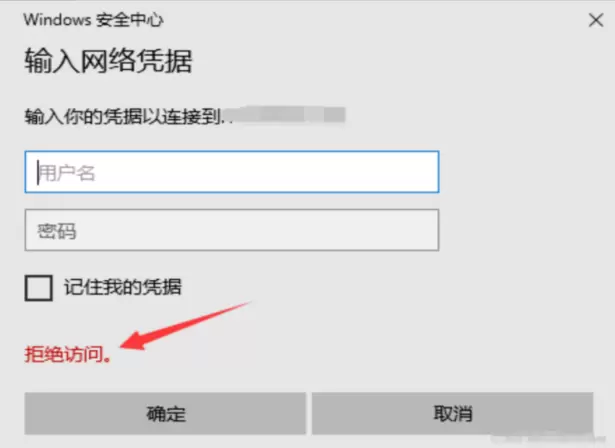Click the blurred server address
Screen dimensions: 615x448
click(287, 115)
